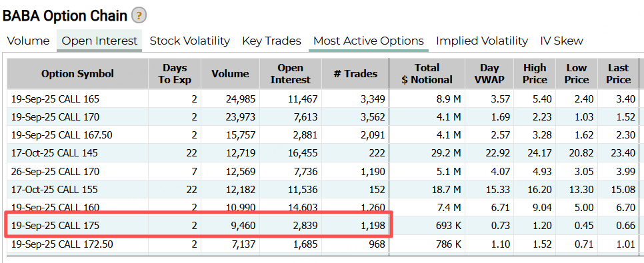644x263 pixels.
Task: Select the Most Active Options tab
Action: pyautogui.click(x=369, y=41)
